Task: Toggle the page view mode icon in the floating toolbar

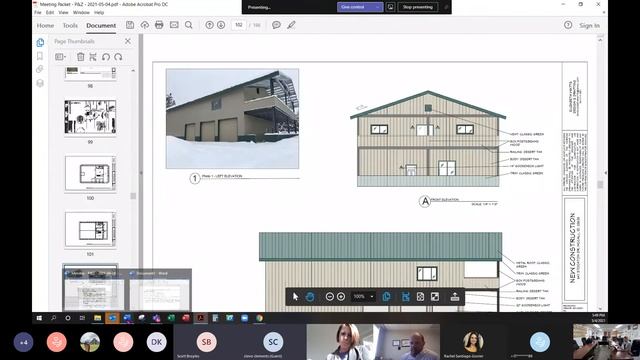Action: click(x=386, y=297)
